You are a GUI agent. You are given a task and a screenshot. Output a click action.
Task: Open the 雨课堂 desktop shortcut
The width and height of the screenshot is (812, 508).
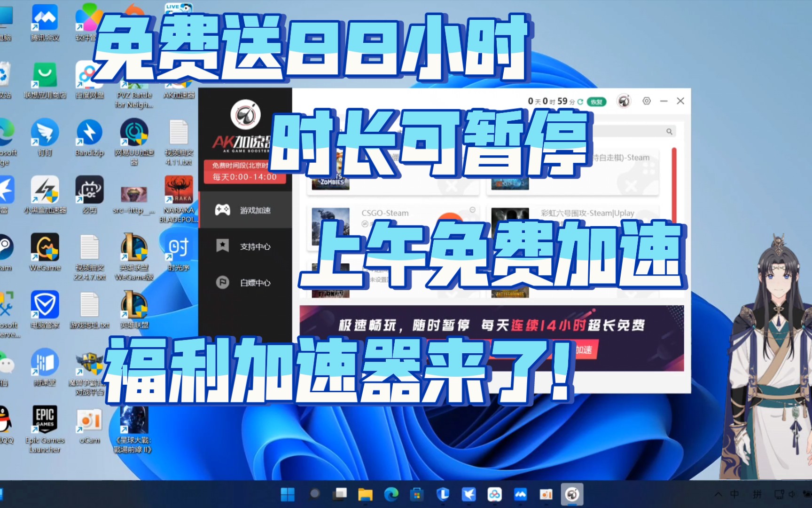(x=45, y=367)
